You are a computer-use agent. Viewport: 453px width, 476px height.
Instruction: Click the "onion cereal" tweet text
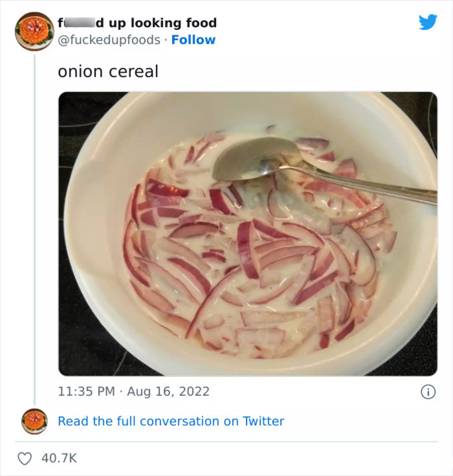coord(108,72)
